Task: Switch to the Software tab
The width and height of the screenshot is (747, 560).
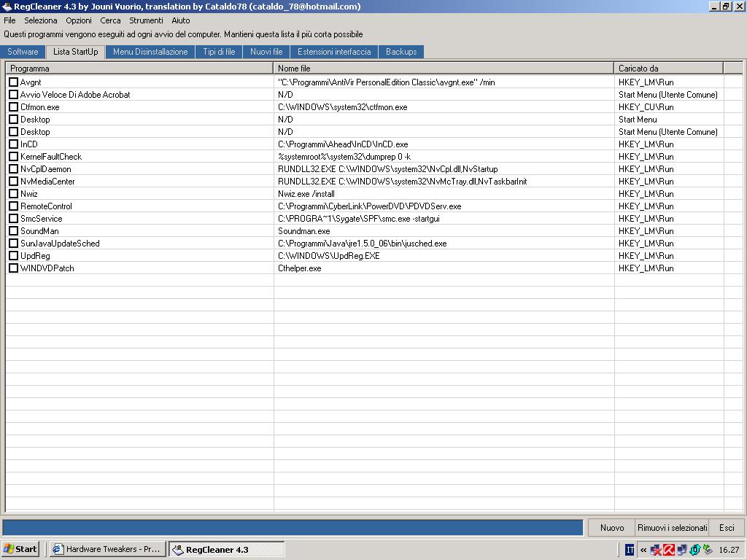Action: pyautogui.click(x=23, y=52)
